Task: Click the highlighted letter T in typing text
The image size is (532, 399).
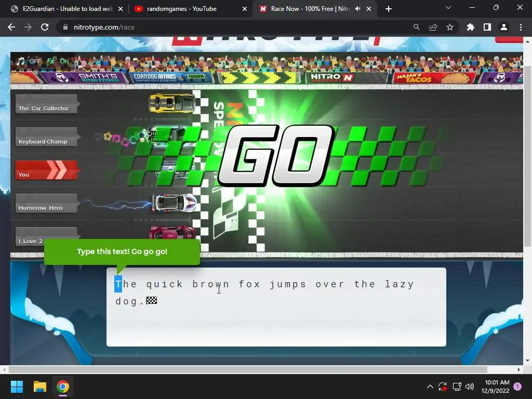Action: (x=118, y=284)
